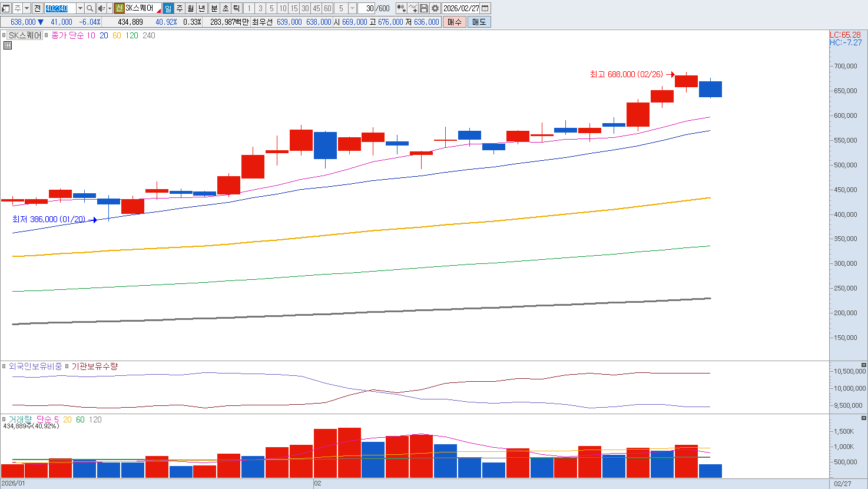Open chart settings gear icon
The image size is (868, 489).
point(435,8)
